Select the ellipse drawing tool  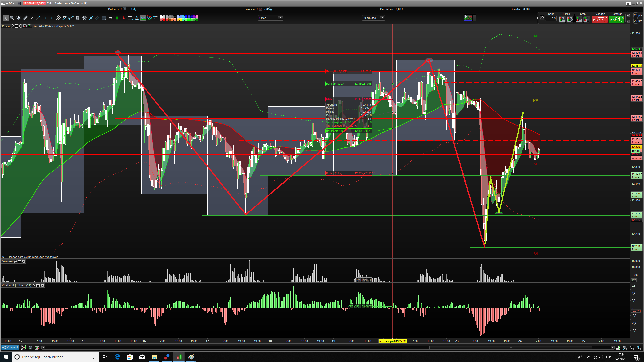pyautogui.click(x=156, y=18)
